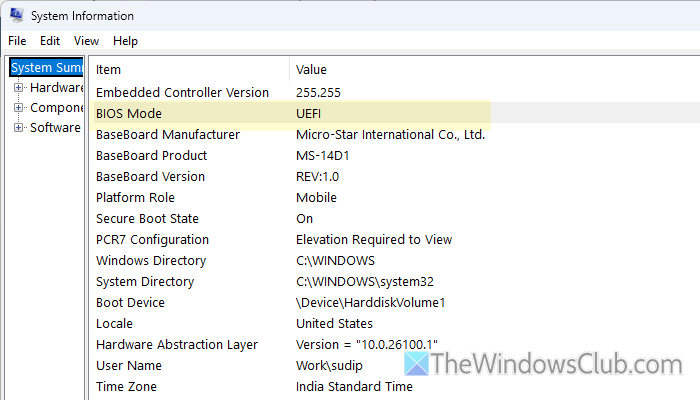This screenshot has height=400, width=700.
Task: Select Secure Boot State row
Action: click(395, 218)
